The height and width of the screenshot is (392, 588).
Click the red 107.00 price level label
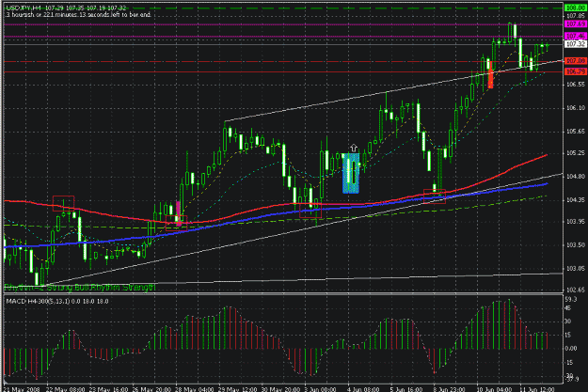click(575, 61)
